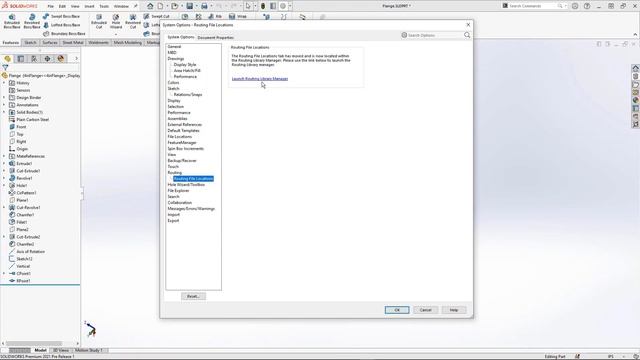Select Messages/Errors/Warnings in the options list
Screen dimensions: 640x360
pyautogui.click(x=191, y=209)
